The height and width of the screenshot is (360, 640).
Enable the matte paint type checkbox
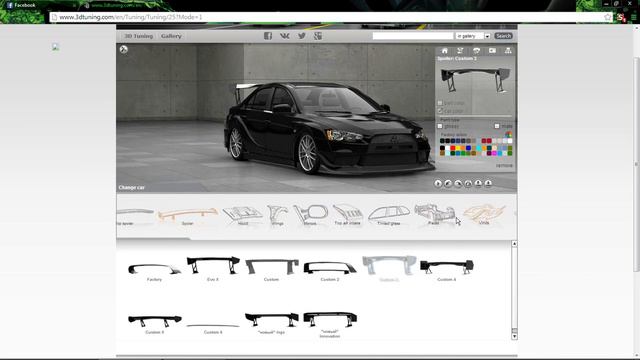pyautogui.click(x=497, y=127)
